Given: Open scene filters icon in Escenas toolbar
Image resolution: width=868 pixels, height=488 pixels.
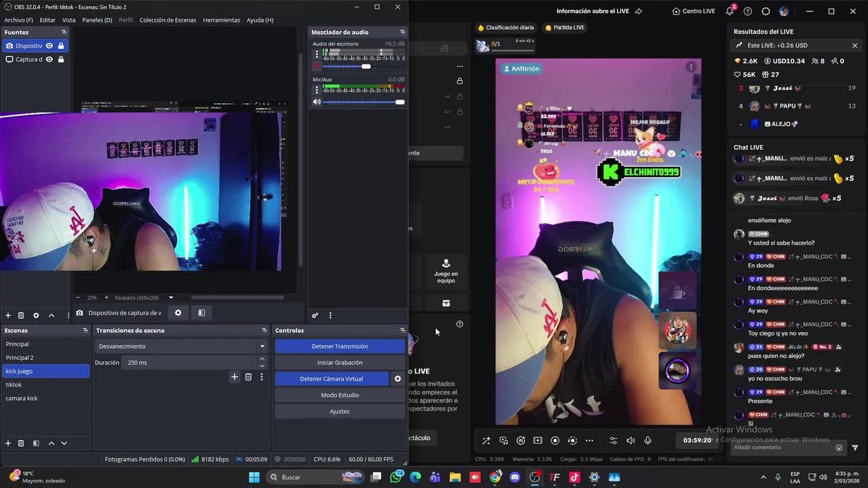Looking at the screenshot, I should click(36, 443).
